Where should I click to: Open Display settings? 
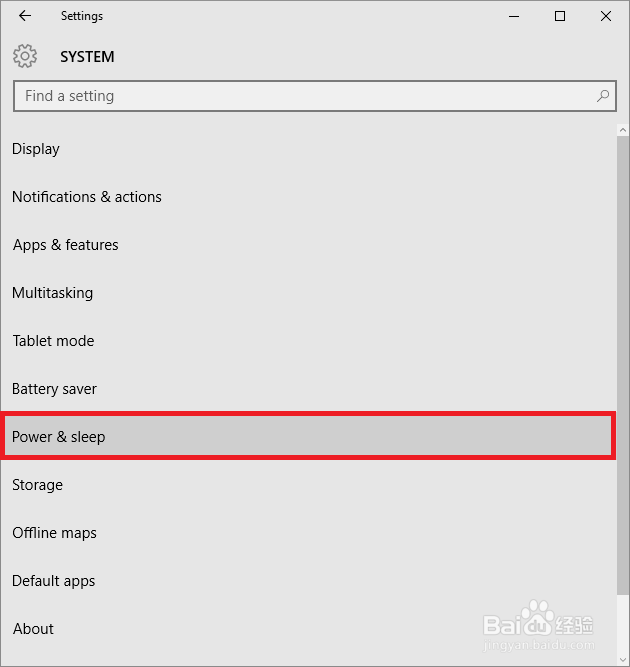[36, 149]
